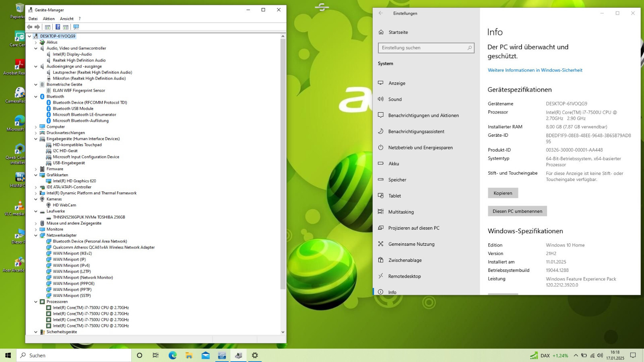Open Microsoft Edge from the taskbar
Viewport: 644px width, 362px height.
point(173,355)
